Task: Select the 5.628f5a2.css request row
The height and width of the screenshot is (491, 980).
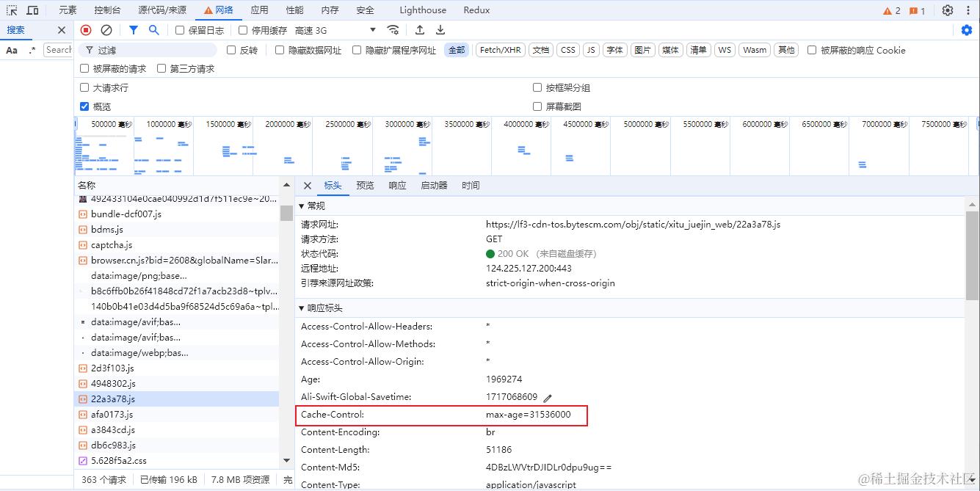Action: [x=178, y=461]
